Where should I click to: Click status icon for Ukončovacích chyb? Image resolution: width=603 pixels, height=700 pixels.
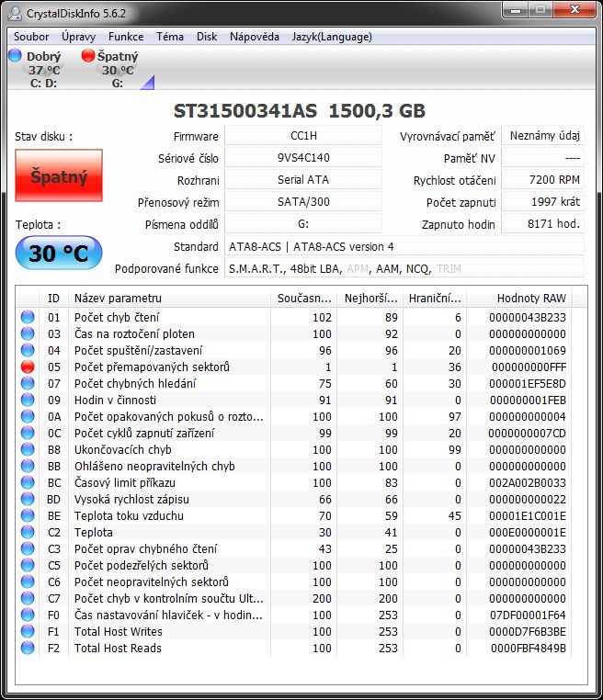tap(28, 449)
